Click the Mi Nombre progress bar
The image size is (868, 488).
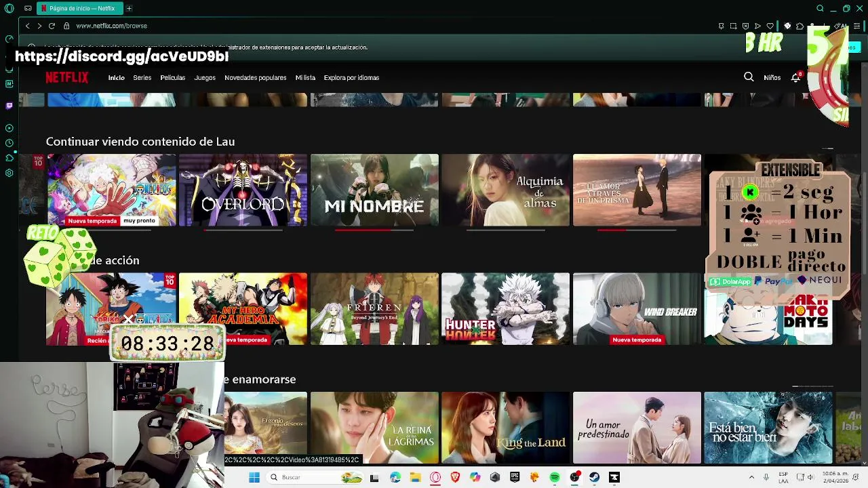click(374, 230)
